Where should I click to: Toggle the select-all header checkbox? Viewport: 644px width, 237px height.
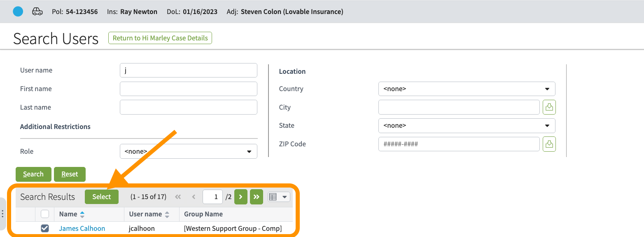[x=45, y=214]
